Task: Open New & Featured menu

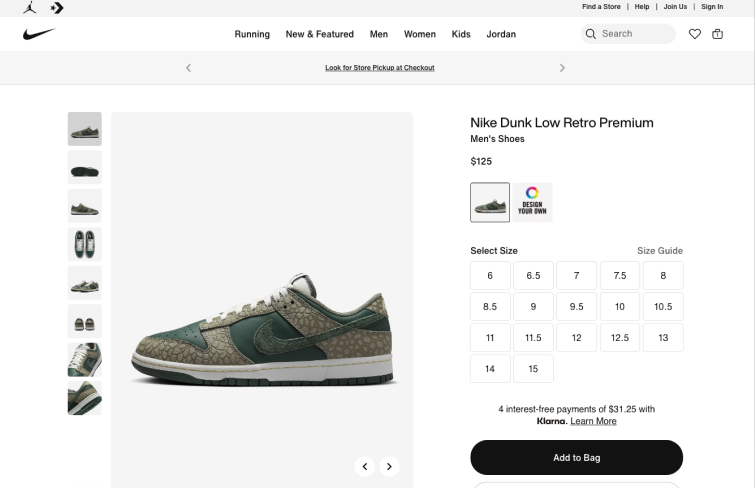Action: click(320, 34)
